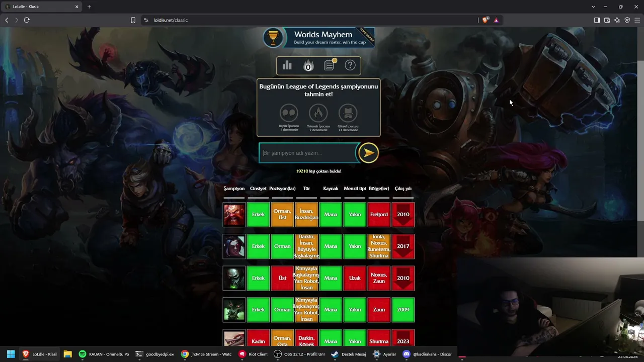Switch to Riot Client in the taskbar
Screen dimensions: 644x362
[x=253, y=354]
